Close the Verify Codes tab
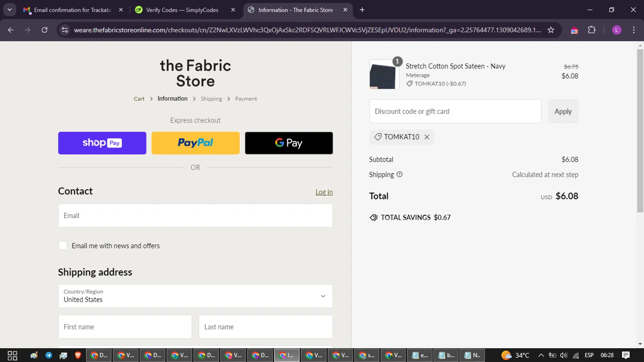The height and width of the screenshot is (362, 644). (x=233, y=9)
